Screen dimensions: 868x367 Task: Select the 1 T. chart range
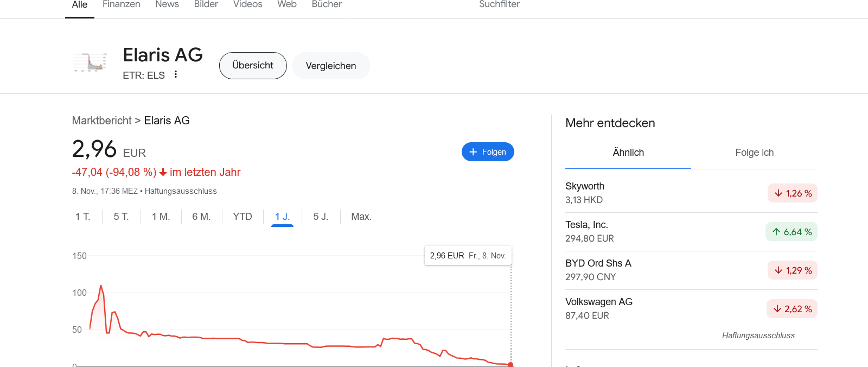coord(82,217)
